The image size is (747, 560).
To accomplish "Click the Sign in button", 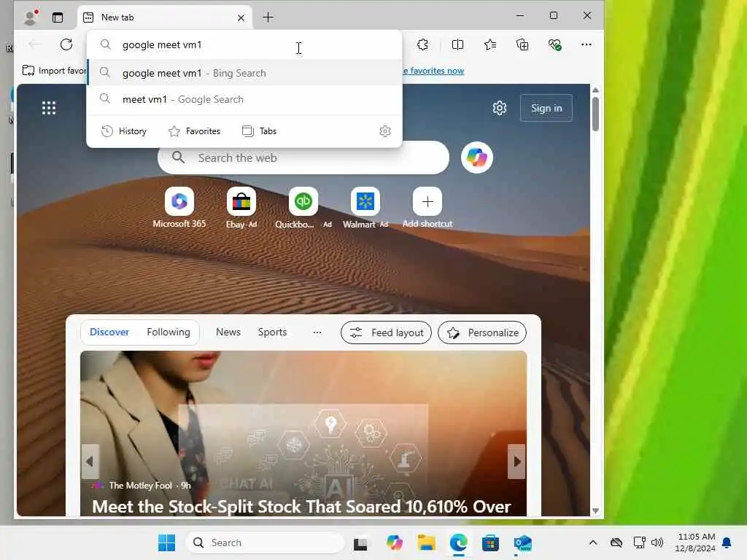I will (x=546, y=108).
